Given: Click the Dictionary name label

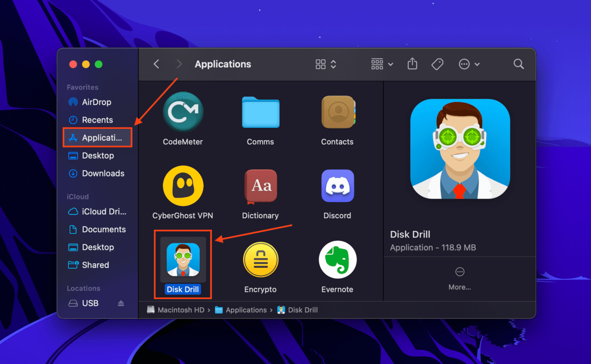Looking at the screenshot, I should tap(261, 215).
